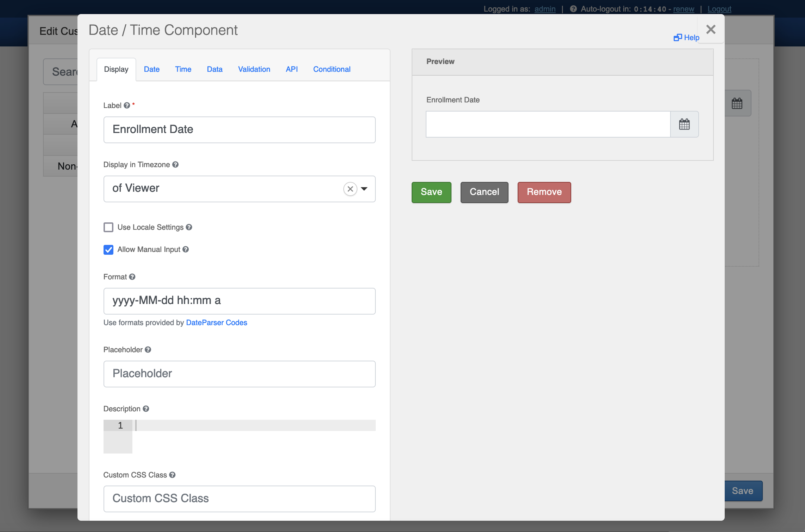Open the Conditional tab
This screenshot has width=805, height=532.
[x=332, y=69]
